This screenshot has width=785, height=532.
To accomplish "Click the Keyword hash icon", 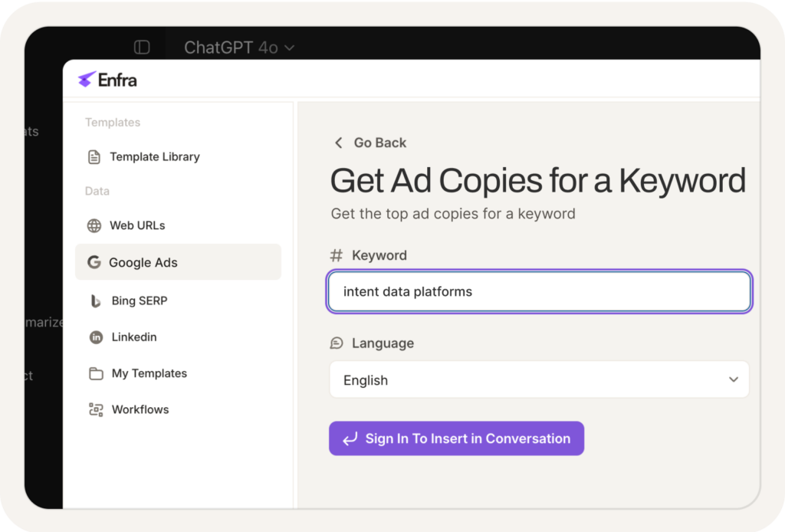I will pos(337,256).
